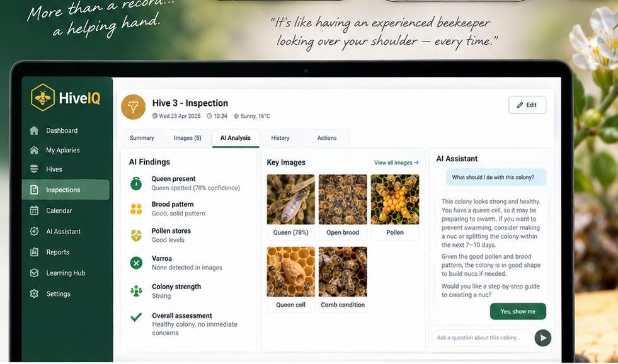618x364 pixels.
Task: Click the Calendar icon in sidebar
Action: tap(34, 210)
